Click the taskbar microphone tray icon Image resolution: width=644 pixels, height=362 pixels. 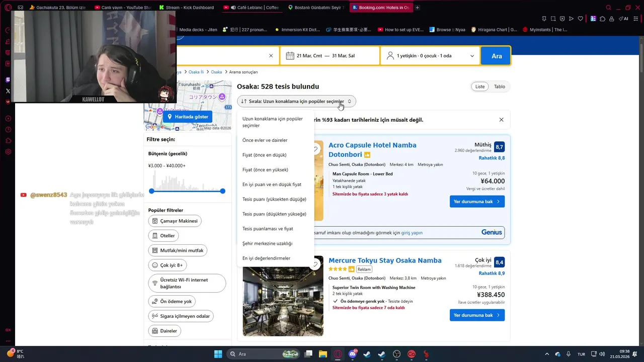point(569,354)
